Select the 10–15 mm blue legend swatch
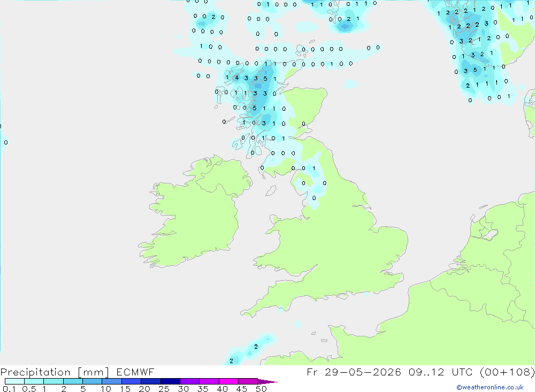 [112, 381]
